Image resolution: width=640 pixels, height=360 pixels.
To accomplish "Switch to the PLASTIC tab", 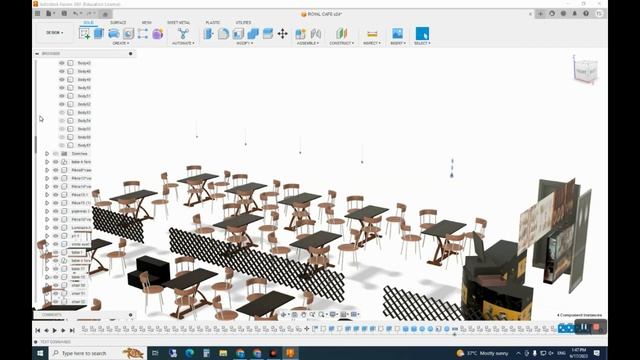I will (213, 22).
